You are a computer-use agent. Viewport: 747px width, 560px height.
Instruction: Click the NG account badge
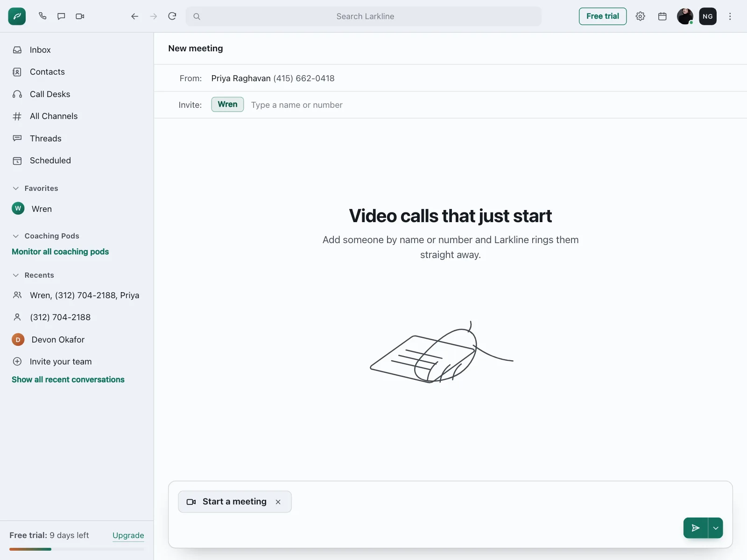coord(708,16)
